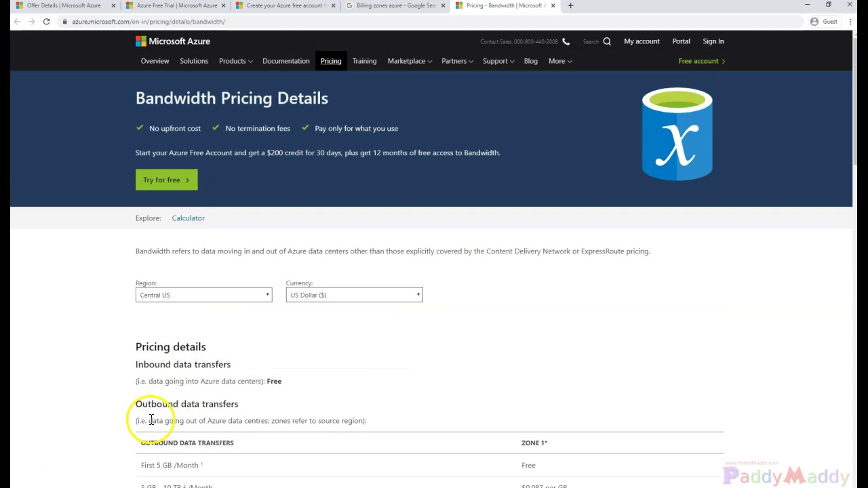
Task: Open the Chrome three-dot menu
Action: 850,22
